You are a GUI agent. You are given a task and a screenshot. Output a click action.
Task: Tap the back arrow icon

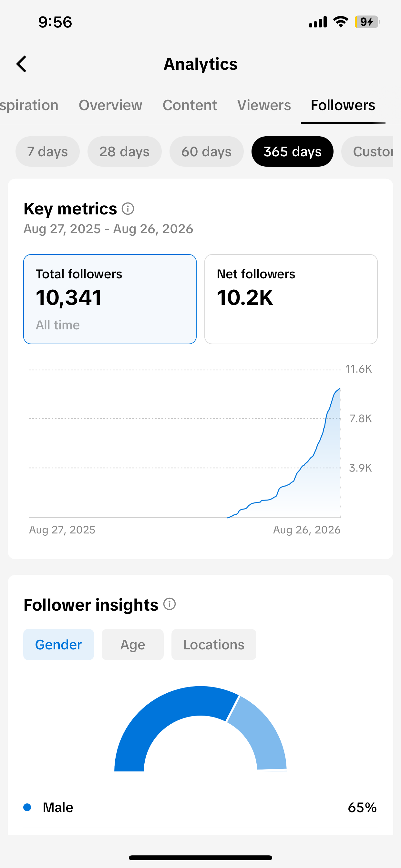21,64
